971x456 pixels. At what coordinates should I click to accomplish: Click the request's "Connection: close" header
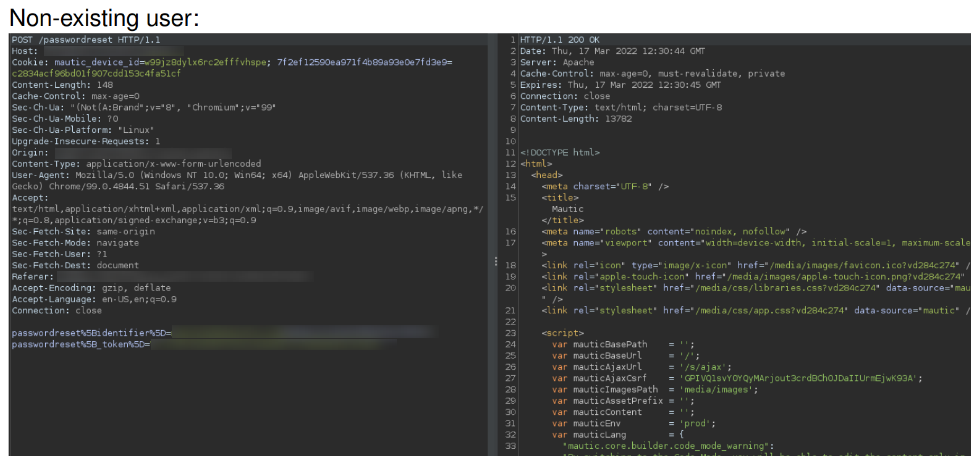point(57,310)
